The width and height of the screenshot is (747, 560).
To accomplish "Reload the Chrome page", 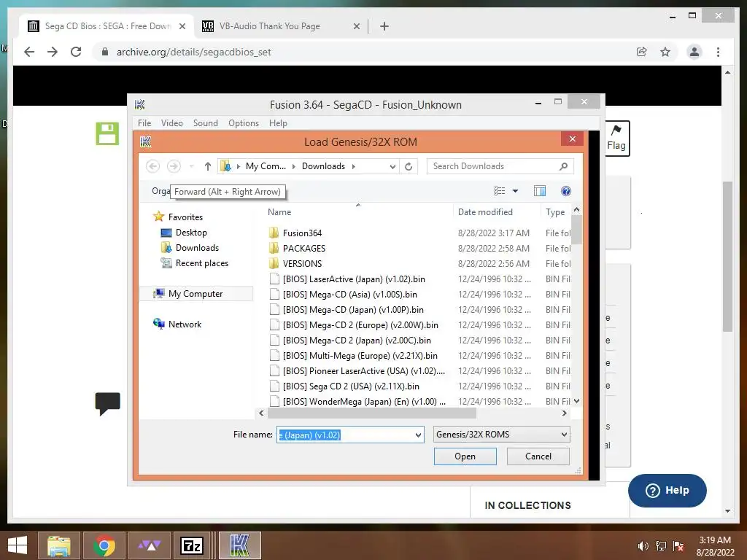I will [76, 52].
